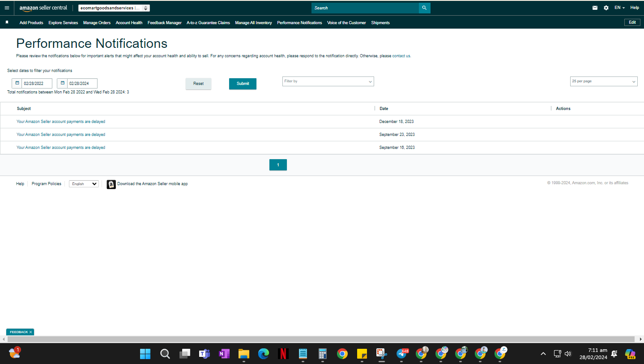
Task: Open the Windows Start menu
Action: [145, 354]
